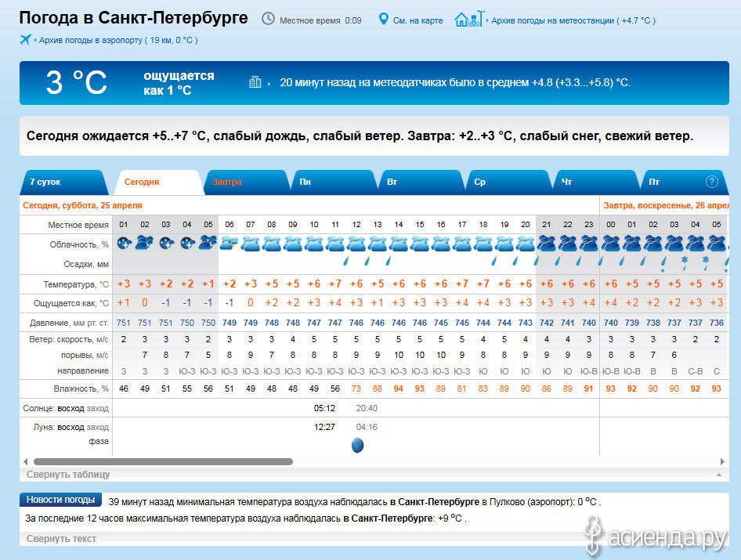Screen dimensions: 741x560
Task: Click the up arrow right of Свернуть таблицу
Action: [718, 475]
